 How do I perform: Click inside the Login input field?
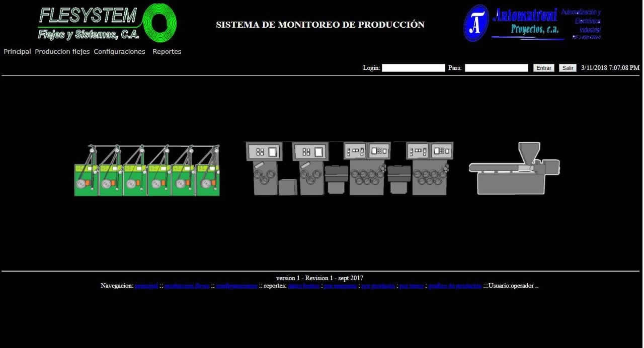413,67
